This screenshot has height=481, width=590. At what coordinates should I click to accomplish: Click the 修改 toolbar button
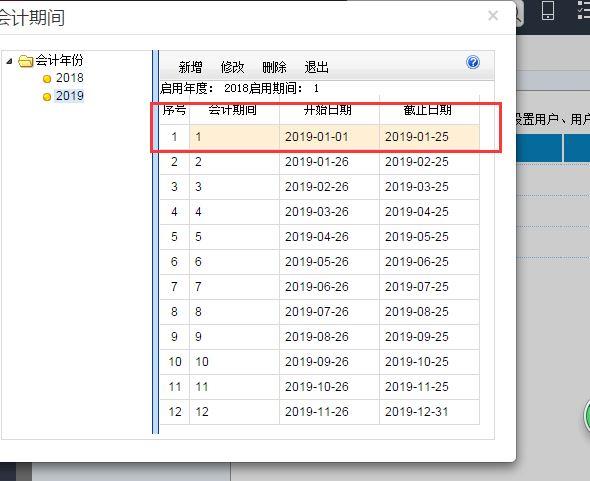232,67
